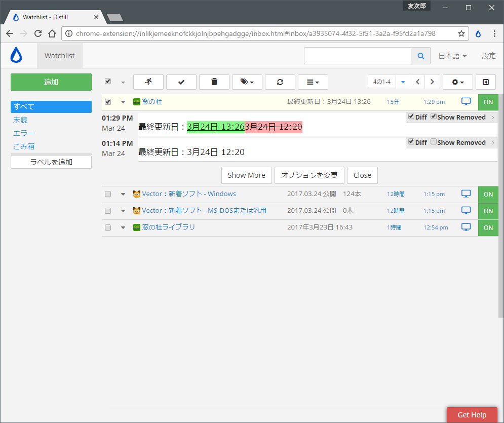Go to previous page with left chevron
The height and width of the screenshot is (423, 504).
point(417,82)
